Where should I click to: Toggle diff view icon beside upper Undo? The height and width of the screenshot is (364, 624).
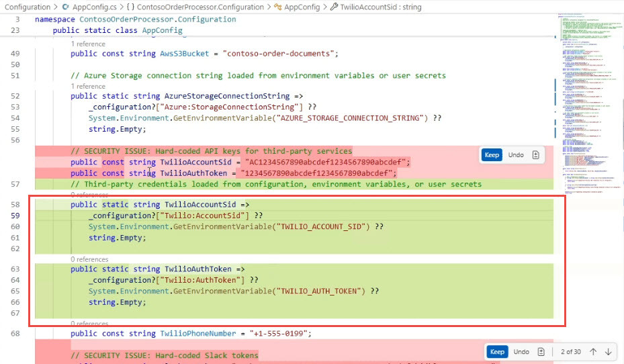(x=535, y=155)
